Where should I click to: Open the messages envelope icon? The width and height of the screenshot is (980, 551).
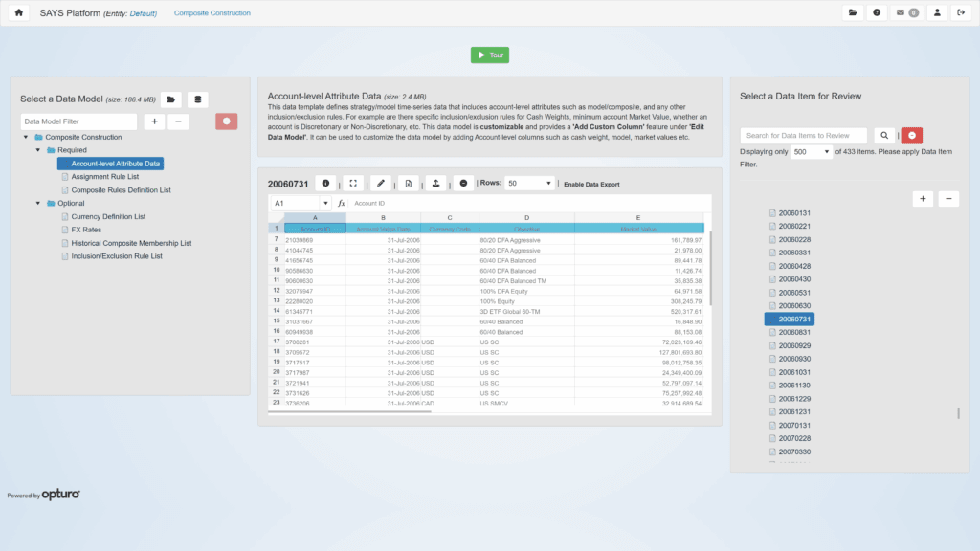click(905, 12)
